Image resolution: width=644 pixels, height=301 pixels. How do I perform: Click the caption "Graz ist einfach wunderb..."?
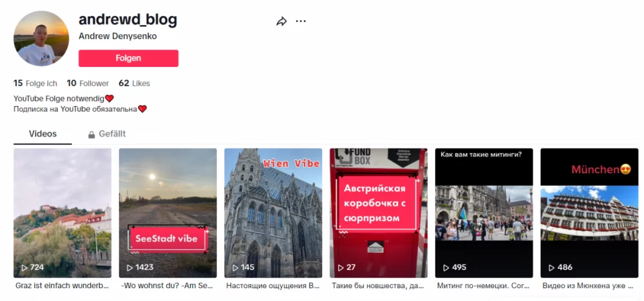click(x=62, y=286)
